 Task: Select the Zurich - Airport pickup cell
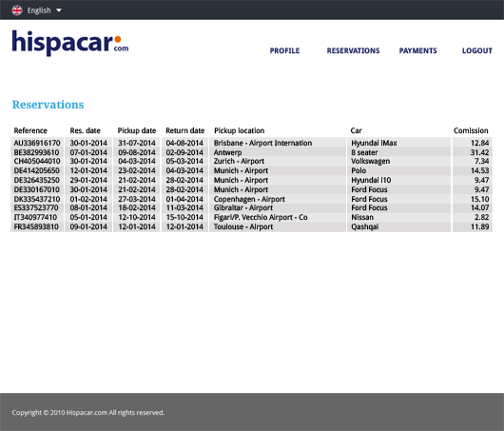point(278,161)
